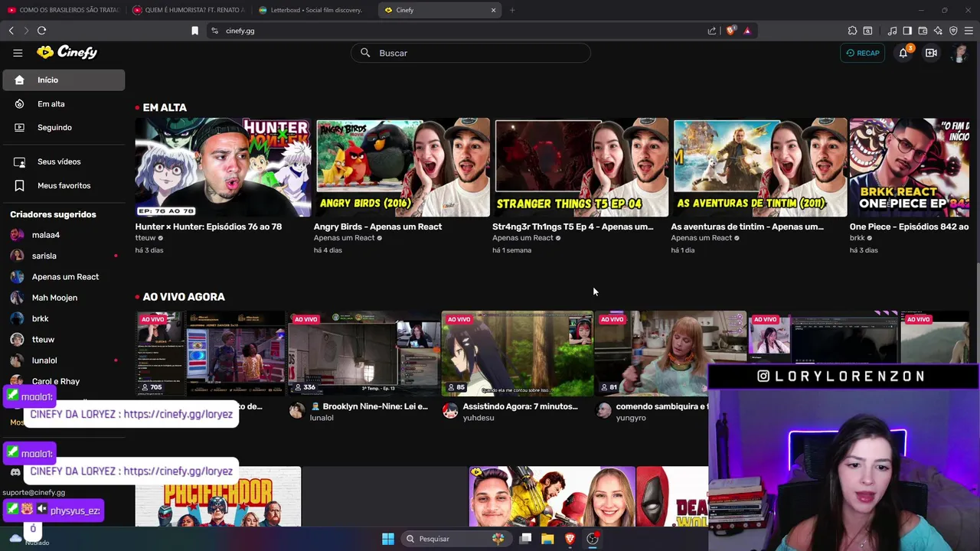Open the notifications bell

tap(903, 53)
